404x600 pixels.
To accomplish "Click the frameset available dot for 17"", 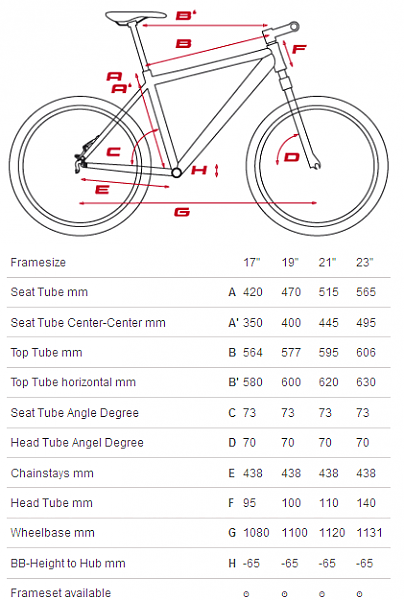I will pos(246,594).
